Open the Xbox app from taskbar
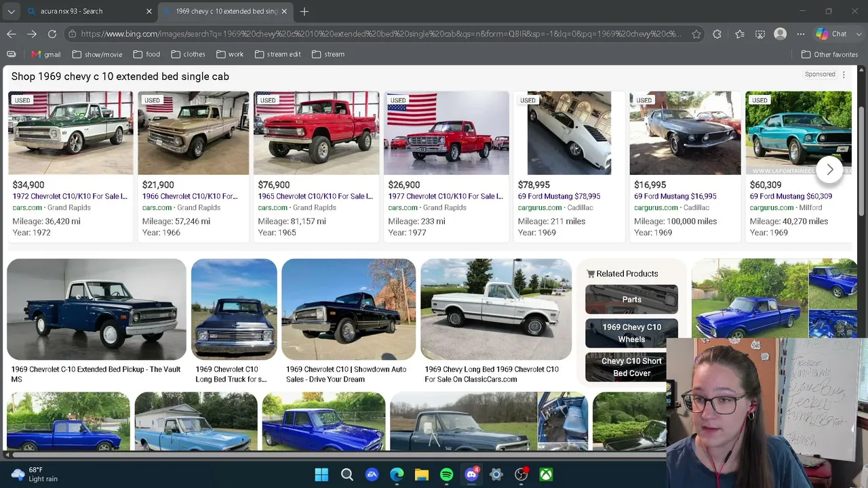Image resolution: width=868 pixels, height=488 pixels. point(546,474)
